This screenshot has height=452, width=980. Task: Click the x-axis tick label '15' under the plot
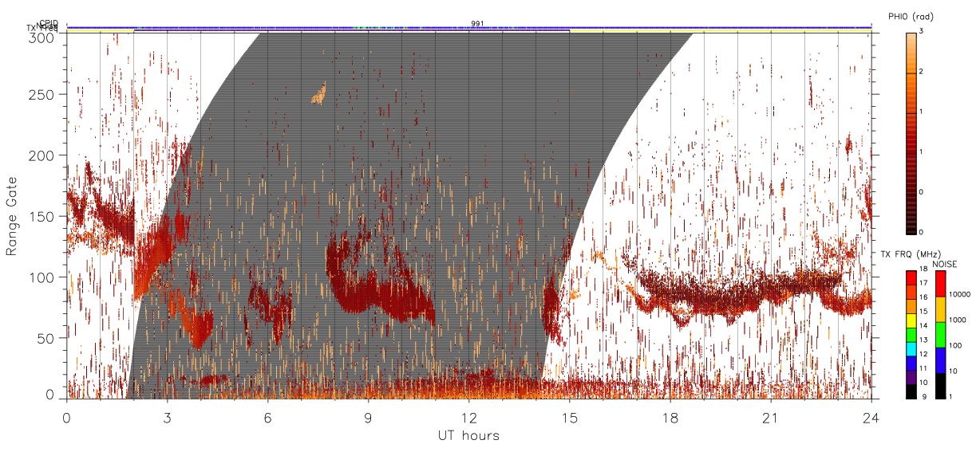(x=569, y=418)
